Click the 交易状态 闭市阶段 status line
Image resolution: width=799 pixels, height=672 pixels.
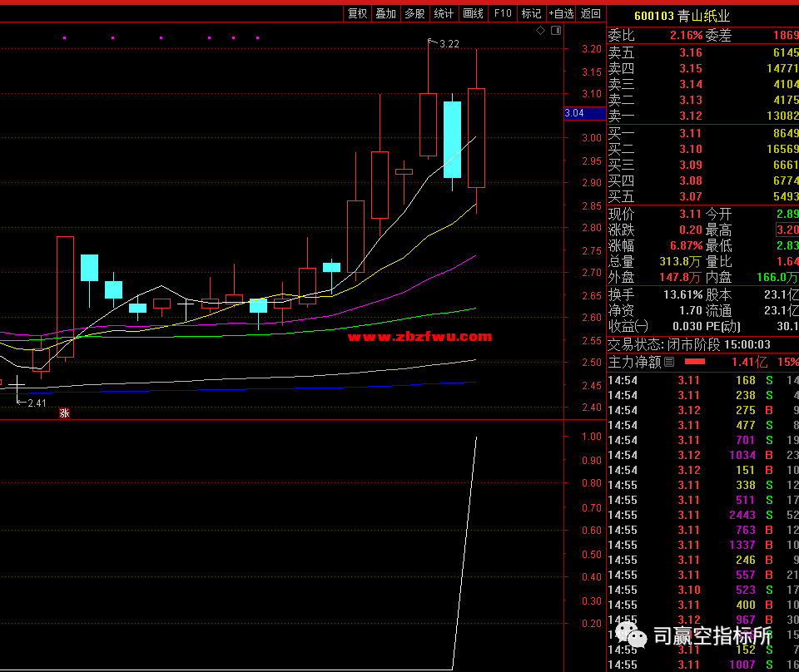(689, 344)
